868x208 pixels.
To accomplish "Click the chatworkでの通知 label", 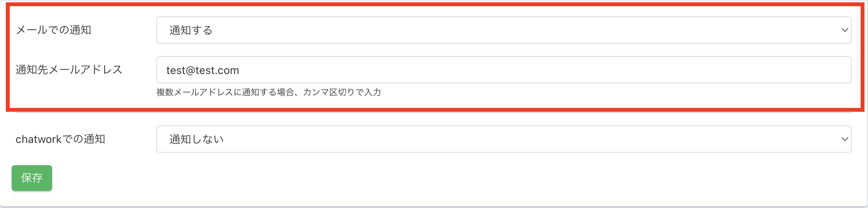I will click(60, 139).
